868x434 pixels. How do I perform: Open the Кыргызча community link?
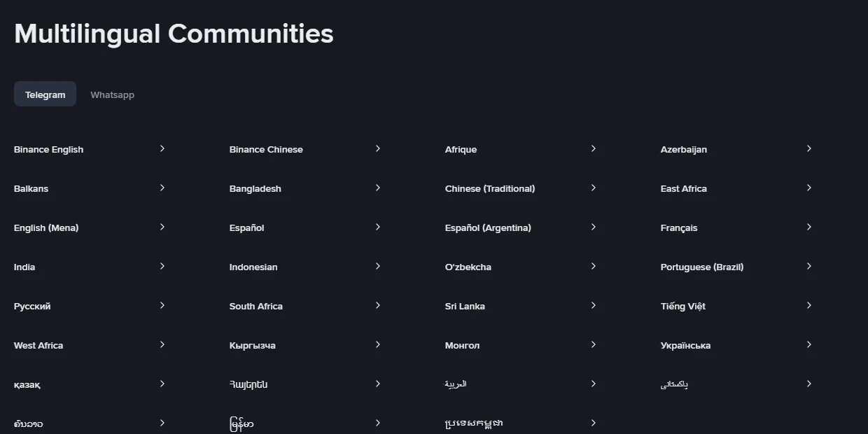coord(253,345)
